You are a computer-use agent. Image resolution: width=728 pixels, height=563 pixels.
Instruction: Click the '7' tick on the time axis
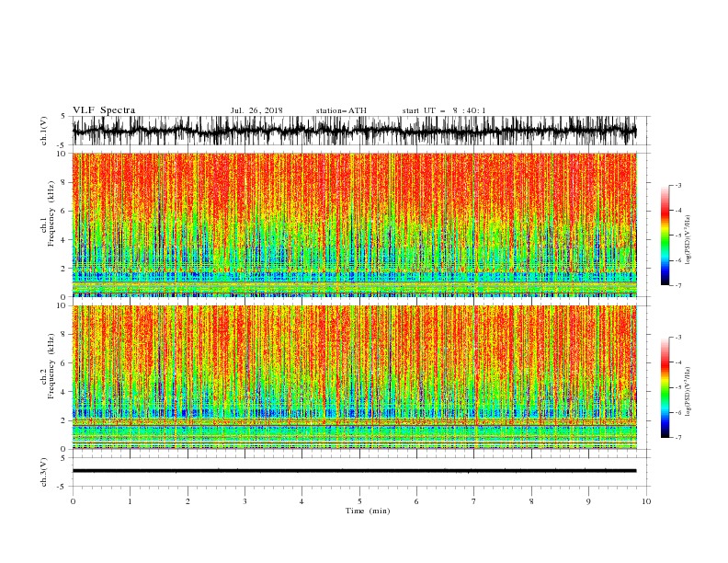point(474,501)
